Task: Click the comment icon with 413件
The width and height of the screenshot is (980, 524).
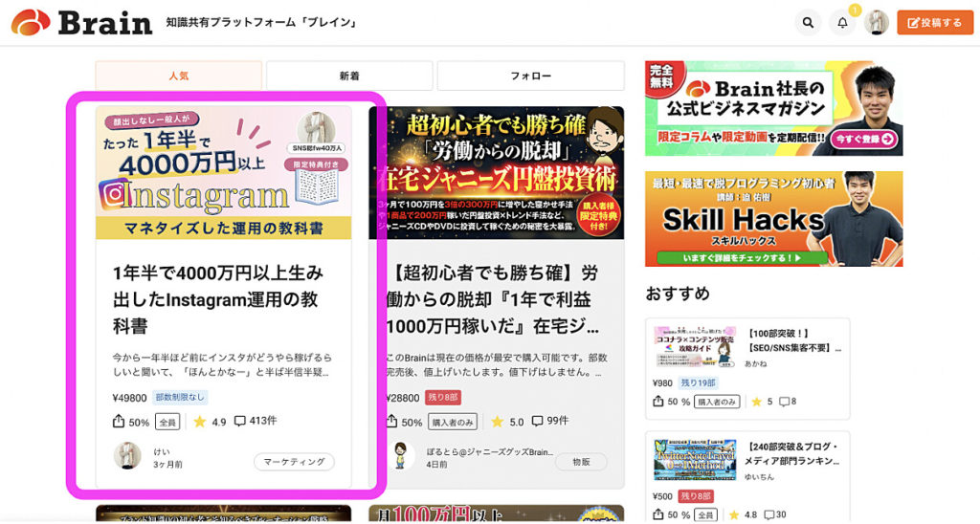Action: click(239, 422)
